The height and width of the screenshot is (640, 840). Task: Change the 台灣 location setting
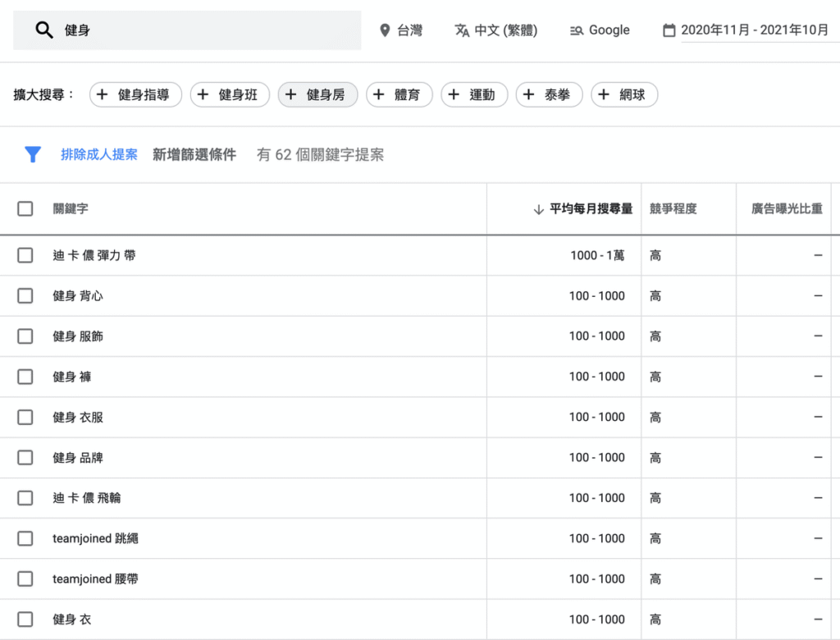coord(400,30)
